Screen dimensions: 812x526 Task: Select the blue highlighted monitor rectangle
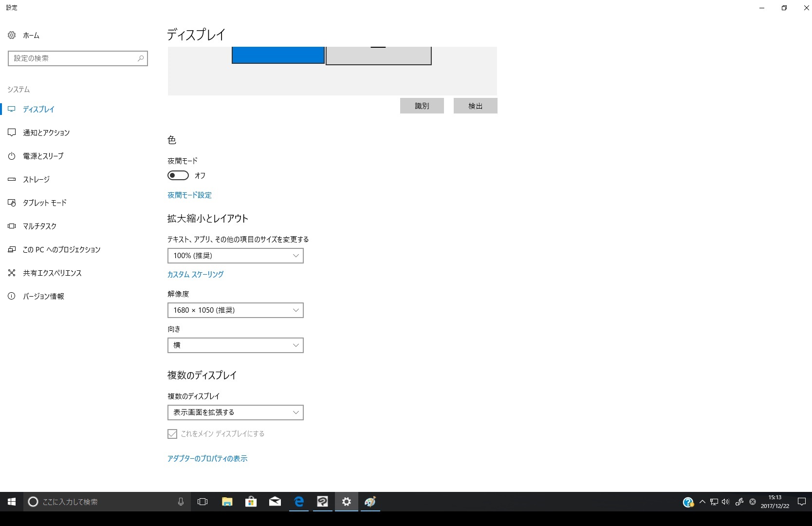coord(278,55)
